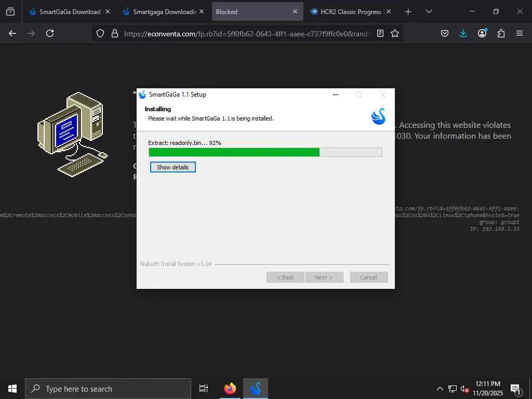This screenshot has height=399, width=532.
Task: Bookmark this page with the star
Action: tap(395, 33)
